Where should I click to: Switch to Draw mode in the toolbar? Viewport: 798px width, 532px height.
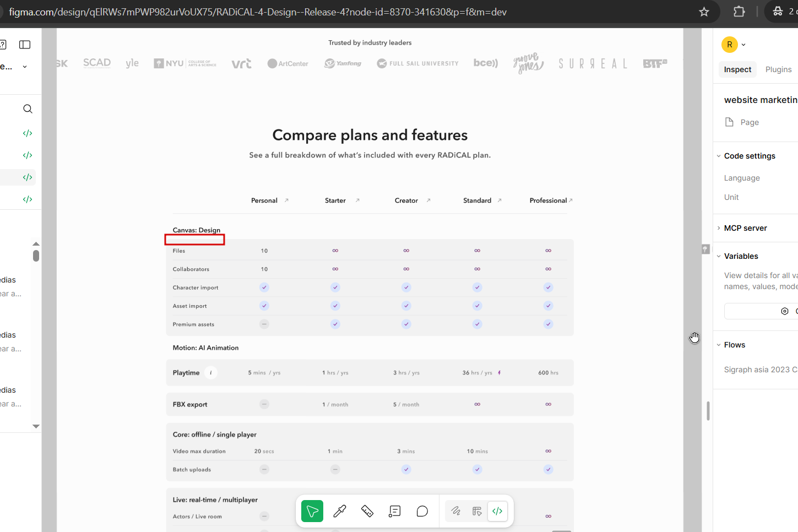(456, 511)
